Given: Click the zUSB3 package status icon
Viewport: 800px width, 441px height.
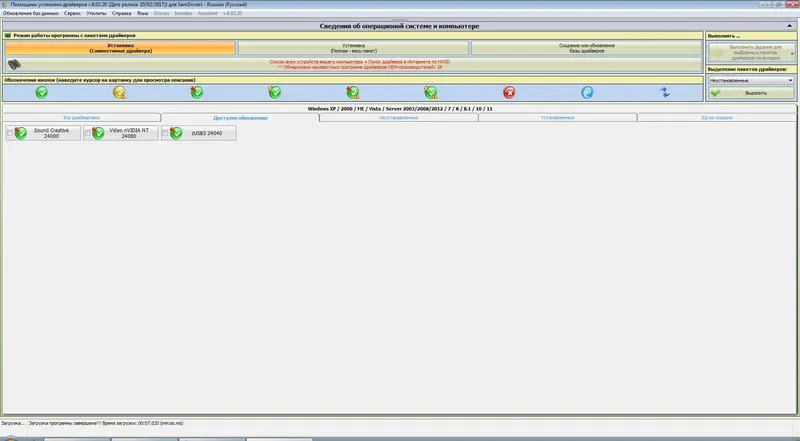Looking at the screenshot, I should point(176,133).
